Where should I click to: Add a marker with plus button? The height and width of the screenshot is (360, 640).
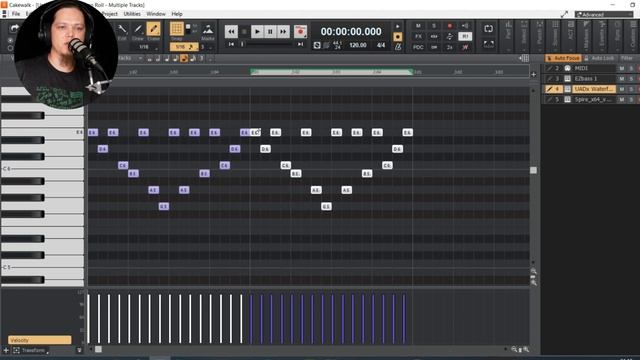[x=533, y=74]
